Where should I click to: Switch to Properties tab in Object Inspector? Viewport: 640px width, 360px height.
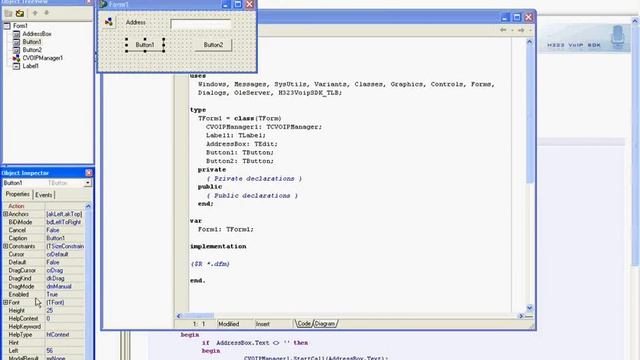coord(18,194)
